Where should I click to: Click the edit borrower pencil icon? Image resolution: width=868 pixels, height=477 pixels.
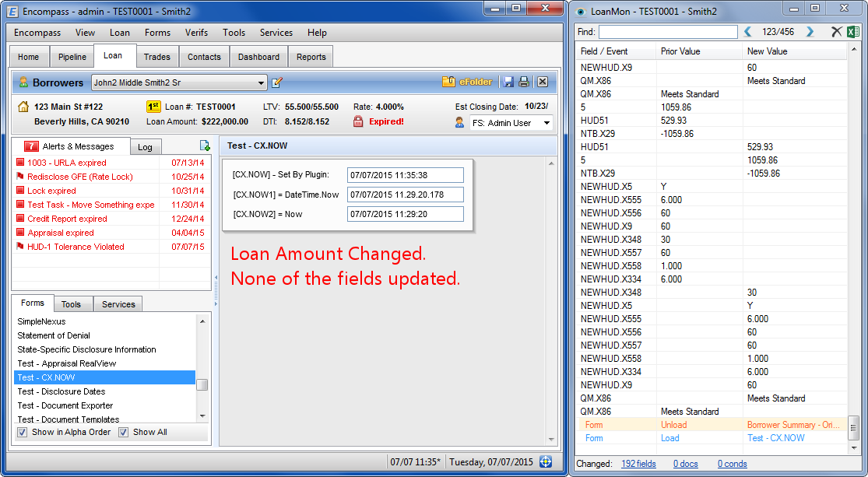[x=277, y=82]
